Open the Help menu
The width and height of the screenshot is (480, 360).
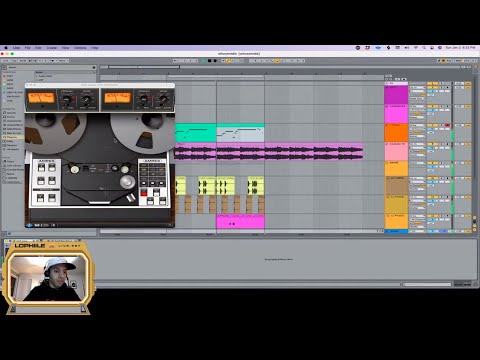pyautogui.click(x=95, y=48)
